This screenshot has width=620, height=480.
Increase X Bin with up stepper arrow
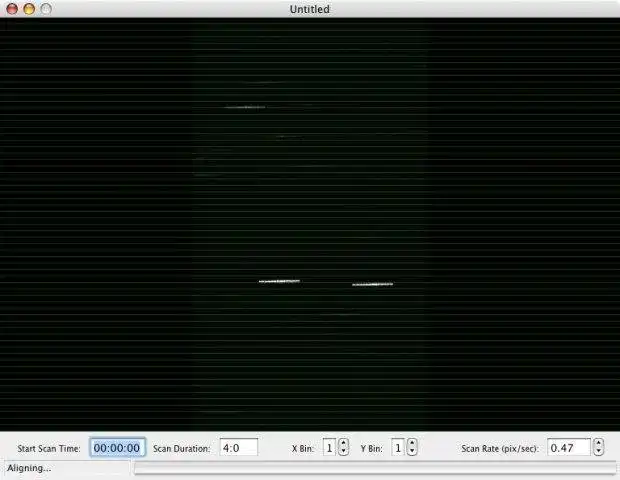click(x=343, y=443)
